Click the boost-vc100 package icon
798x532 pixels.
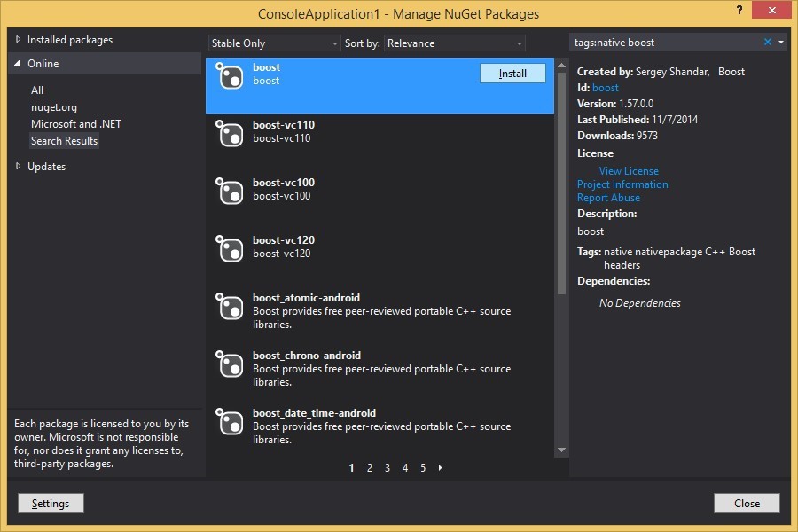[x=229, y=191]
